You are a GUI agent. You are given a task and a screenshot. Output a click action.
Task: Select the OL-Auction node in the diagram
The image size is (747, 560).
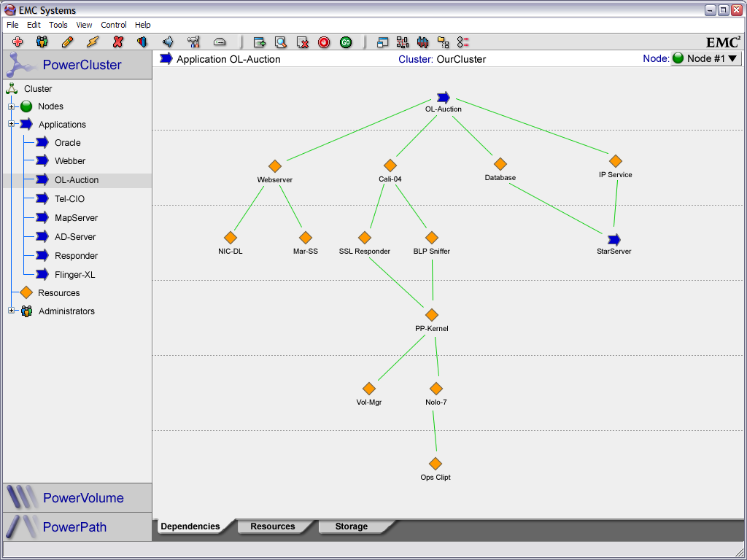click(444, 98)
